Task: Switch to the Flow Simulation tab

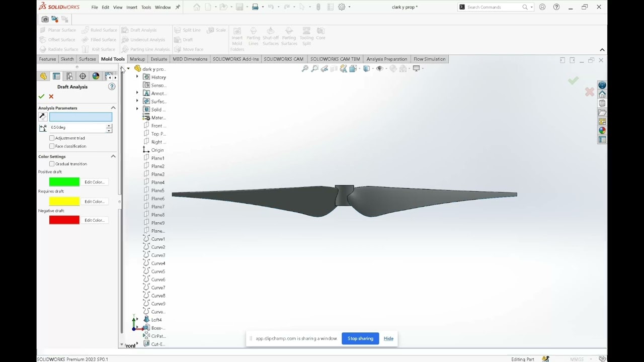Action: (429, 59)
